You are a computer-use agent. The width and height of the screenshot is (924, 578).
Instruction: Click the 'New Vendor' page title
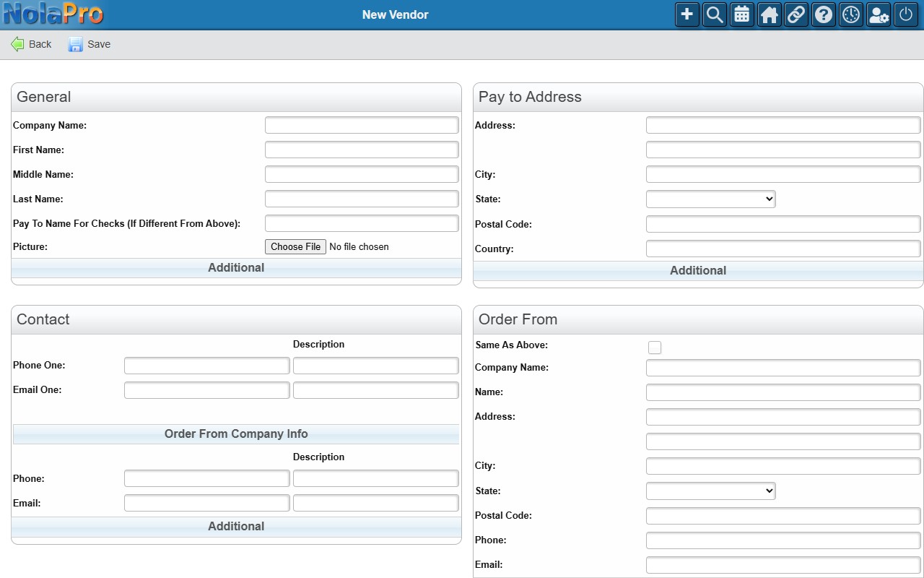[x=396, y=14]
